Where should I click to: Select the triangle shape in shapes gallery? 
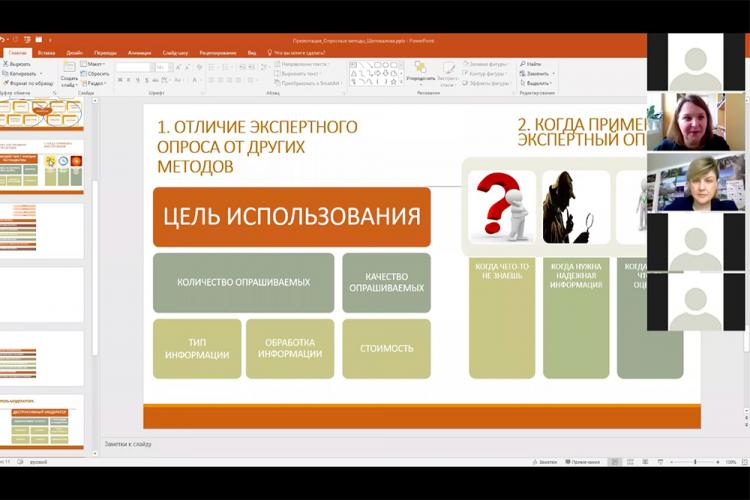[x=354, y=74]
